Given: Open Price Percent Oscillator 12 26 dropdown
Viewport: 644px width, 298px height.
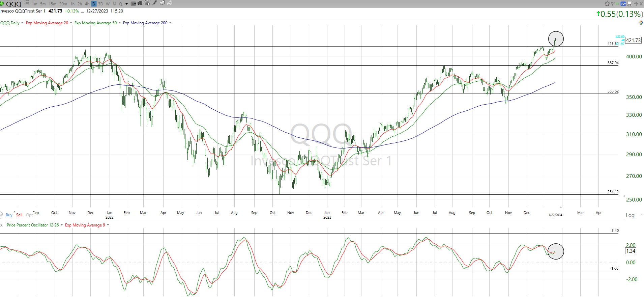Looking at the screenshot, I should point(62,225).
